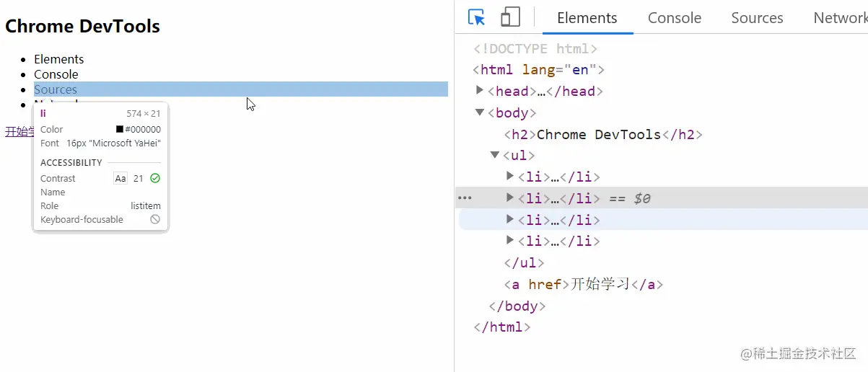Click the Keyboard-focusable label in tooltip
The height and width of the screenshot is (372, 868).
[x=82, y=219]
